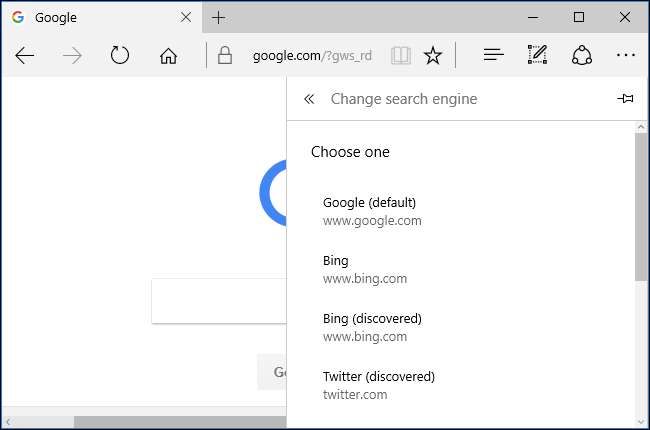The width and height of the screenshot is (650, 430).
Task: Open a new tab
Action: point(219,18)
